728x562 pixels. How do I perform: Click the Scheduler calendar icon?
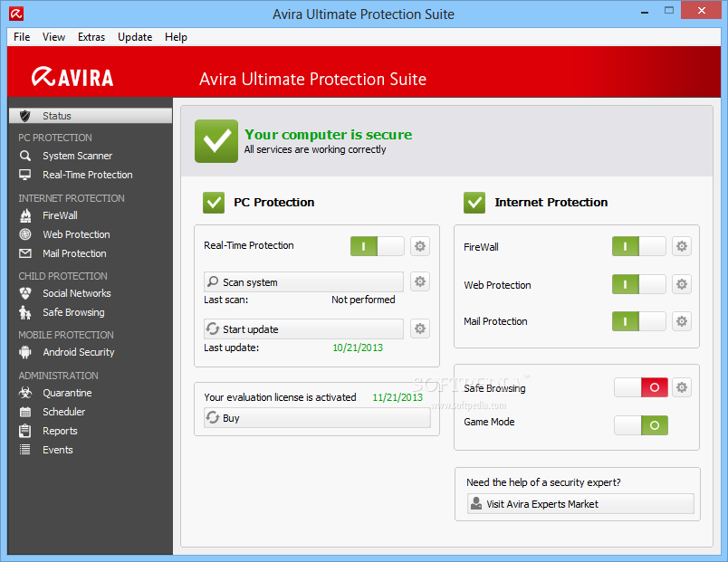click(x=25, y=412)
